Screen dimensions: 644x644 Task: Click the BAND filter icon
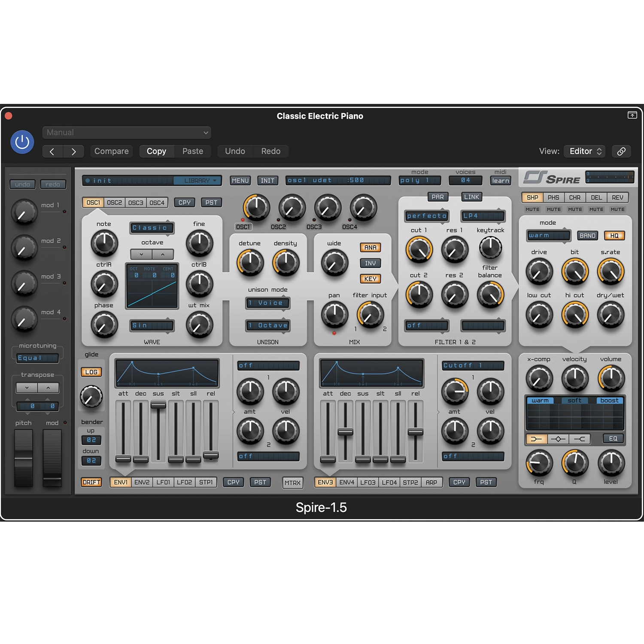coord(587,236)
